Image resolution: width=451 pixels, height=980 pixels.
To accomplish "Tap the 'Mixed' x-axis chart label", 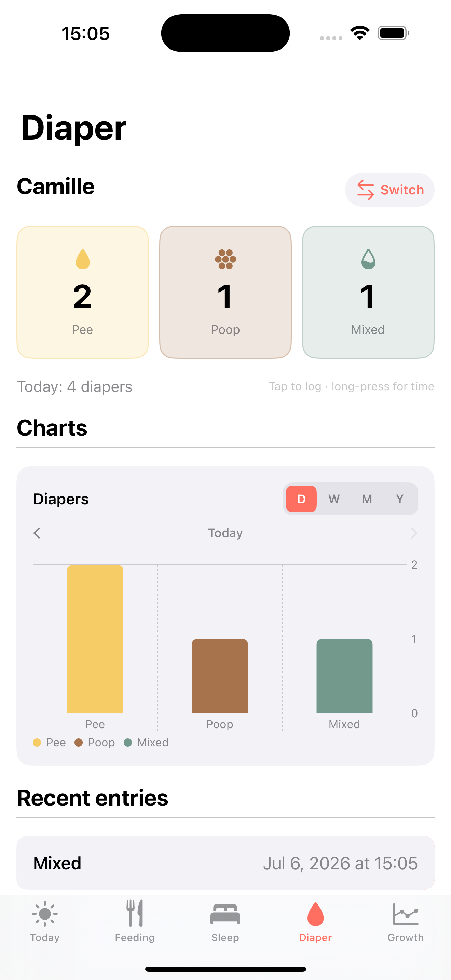I will (344, 724).
